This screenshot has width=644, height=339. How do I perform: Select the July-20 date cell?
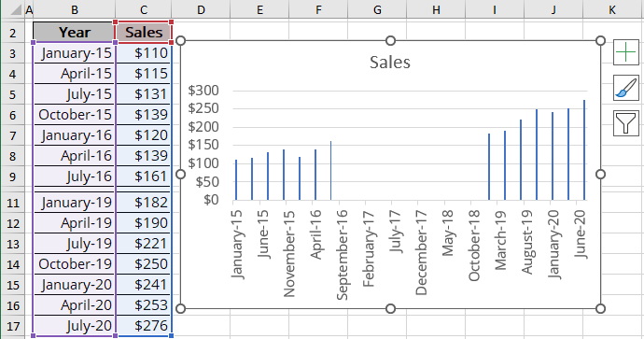click(x=75, y=326)
